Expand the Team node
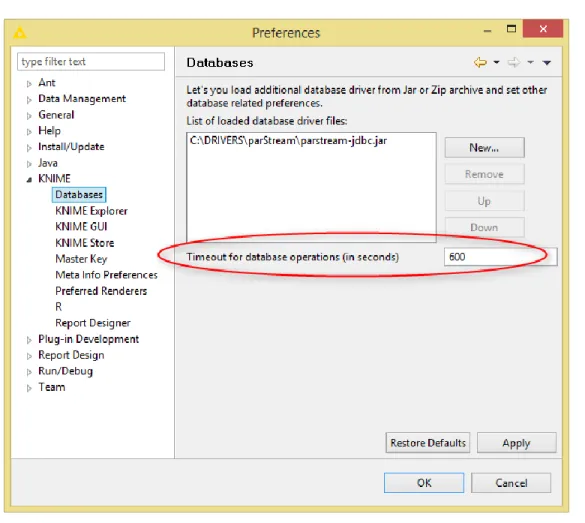This screenshot has height=523, width=585. pyautogui.click(x=29, y=388)
